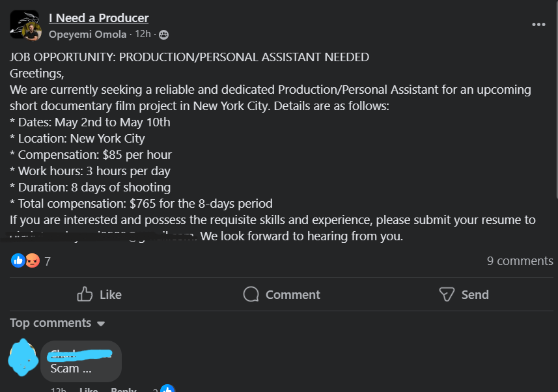Click the like badge on the Scam comment

click(x=167, y=389)
